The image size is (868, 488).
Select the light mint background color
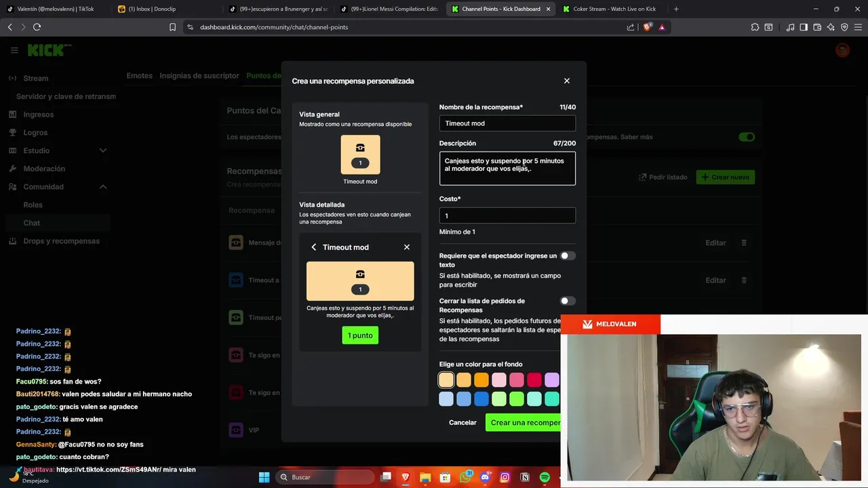coord(534,399)
